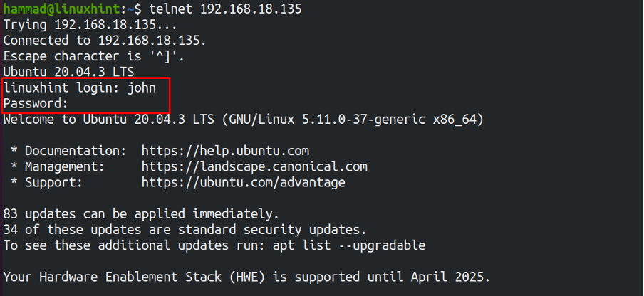Click the 83 updates can be applied line
Image resolution: width=644 pixels, height=296 pixels.
(x=141, y=214)
